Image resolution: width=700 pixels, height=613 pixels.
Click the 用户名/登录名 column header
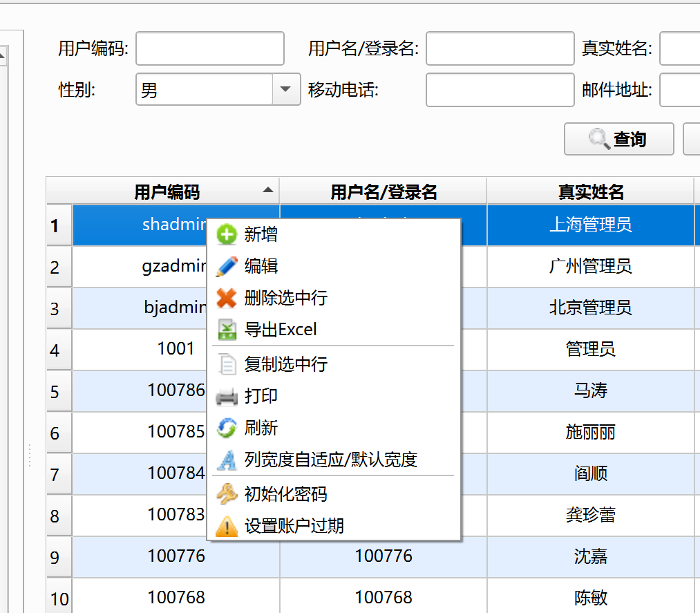(x=384, y=191)
